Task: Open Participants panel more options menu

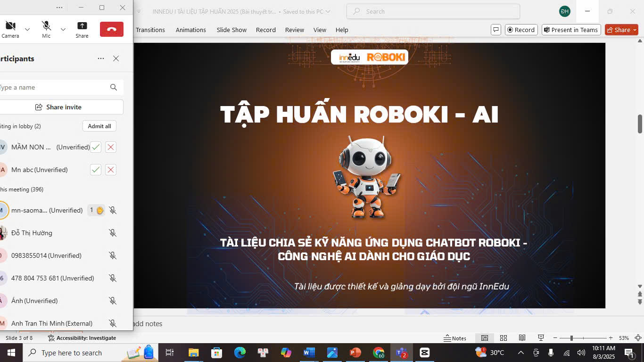Action: [x=101, y=58]
